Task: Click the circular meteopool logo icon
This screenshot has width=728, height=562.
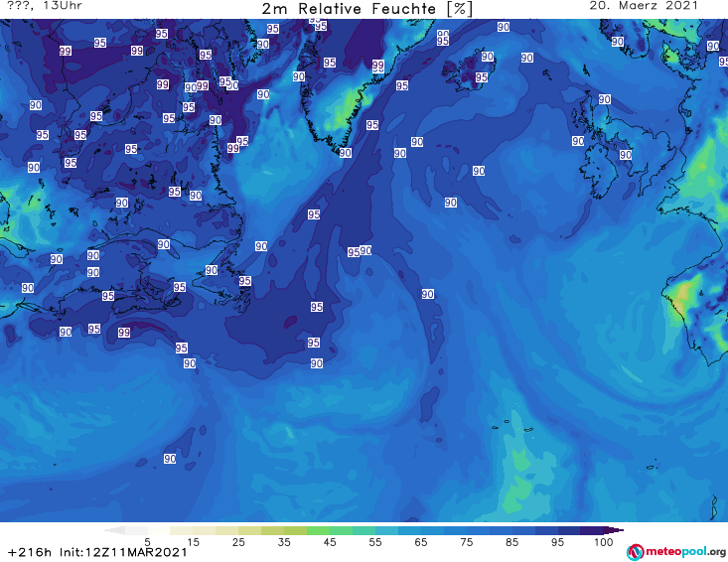Action: (x=635, y=552)
